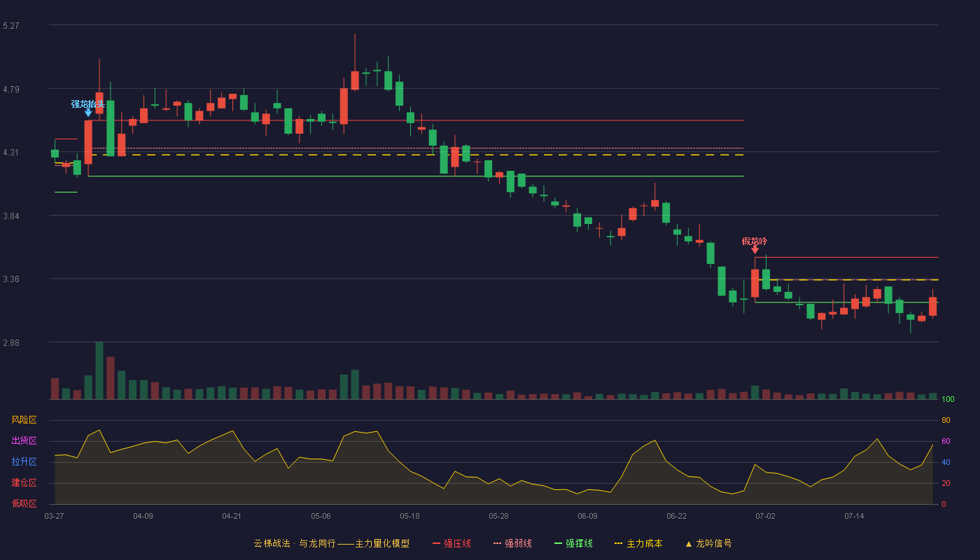Viewport: 980px width, 560px height.
Task: Click the 07-02 date label
Action: click(x=765, y=516)
